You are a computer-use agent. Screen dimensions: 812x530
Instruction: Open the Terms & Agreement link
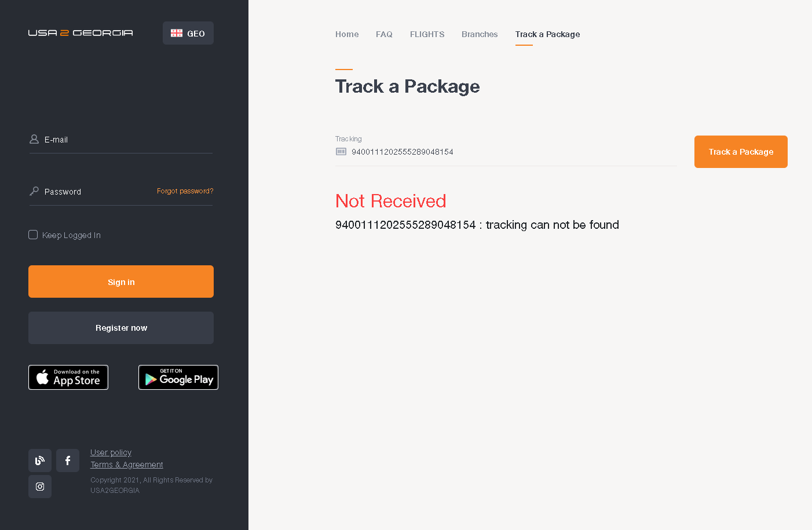pyautogui.click(x=127, y=465)
